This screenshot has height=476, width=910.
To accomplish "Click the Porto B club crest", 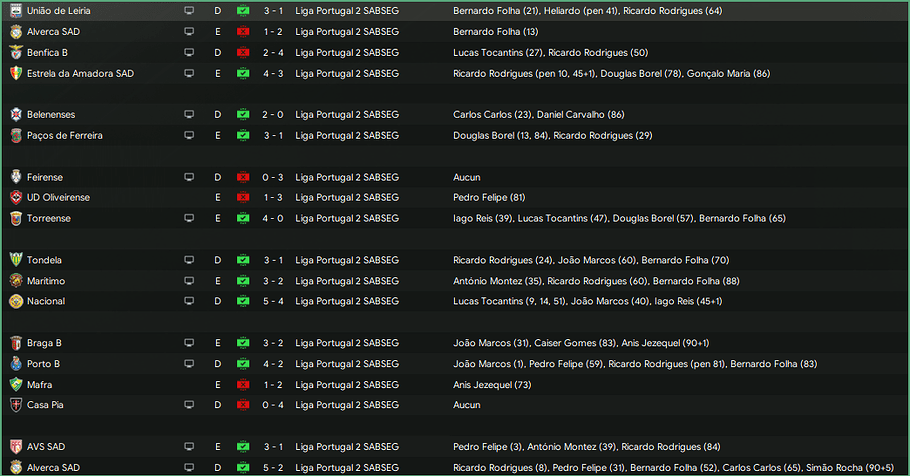I will (16, 364).
